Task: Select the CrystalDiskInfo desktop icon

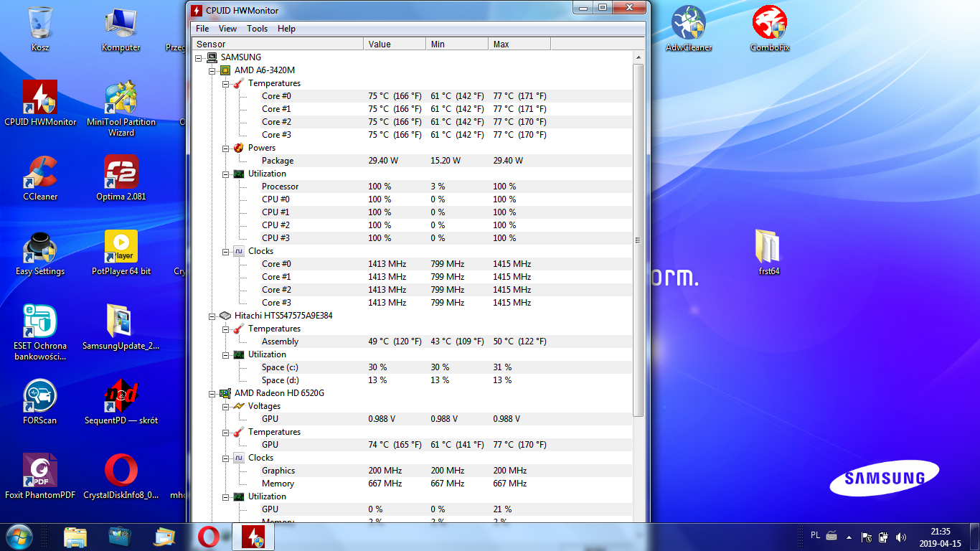Action: (x=121, y=476)
